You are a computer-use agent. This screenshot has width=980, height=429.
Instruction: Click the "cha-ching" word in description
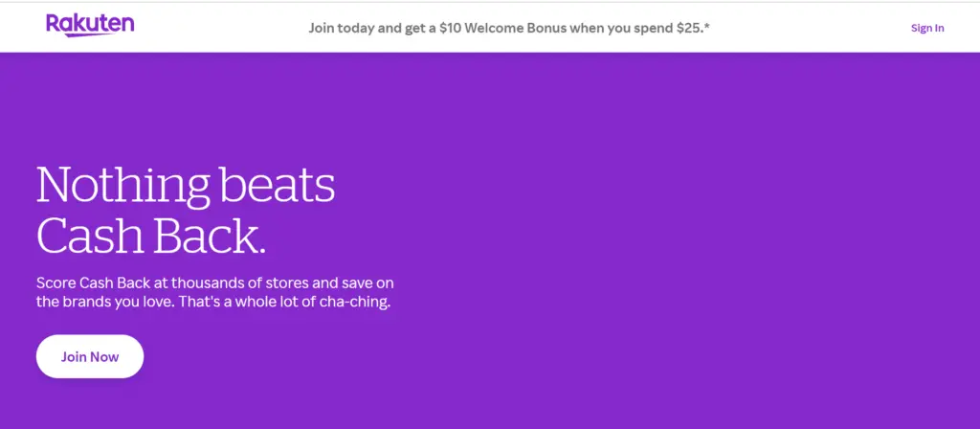(x=358, y=304)
